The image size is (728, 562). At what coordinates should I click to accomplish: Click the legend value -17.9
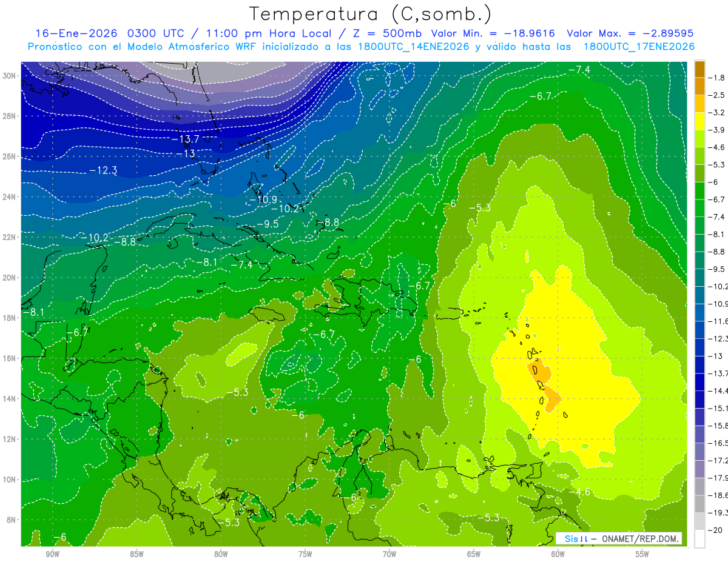718,477
